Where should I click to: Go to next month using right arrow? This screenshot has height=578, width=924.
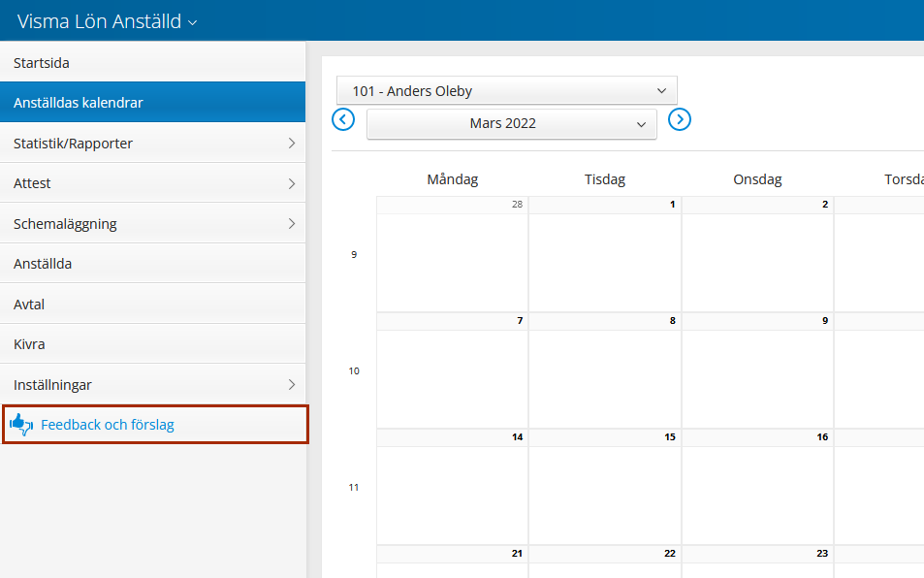[x=680, y=119]
